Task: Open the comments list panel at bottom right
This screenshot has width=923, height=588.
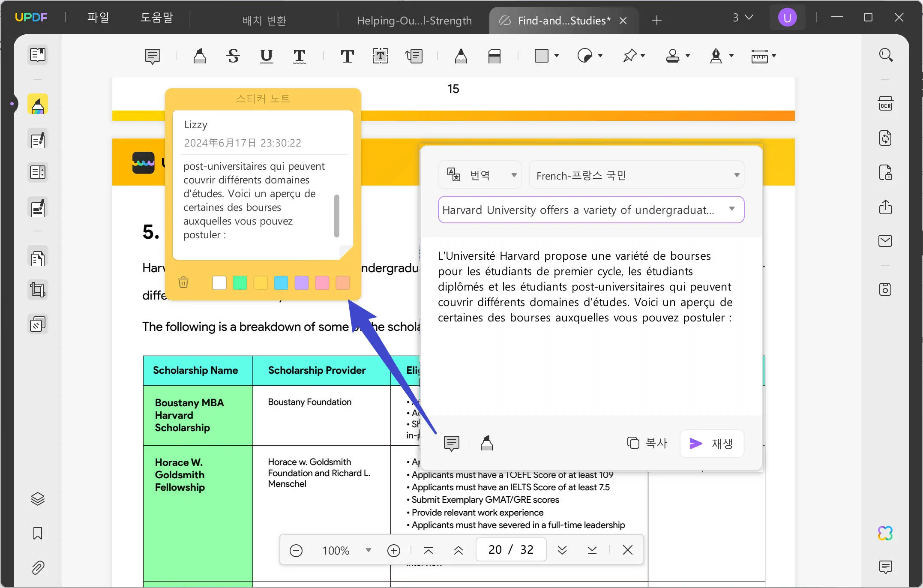Action: coord(886,567)
